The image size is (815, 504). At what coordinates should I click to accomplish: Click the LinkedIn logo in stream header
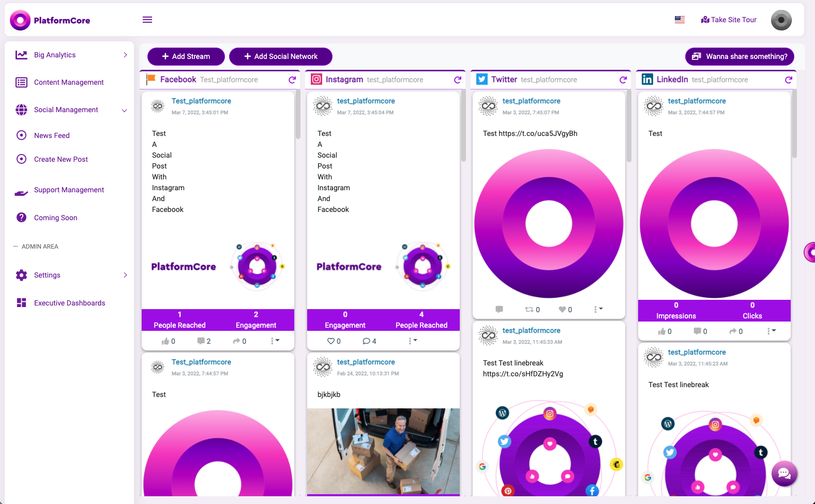coord(647,79)
